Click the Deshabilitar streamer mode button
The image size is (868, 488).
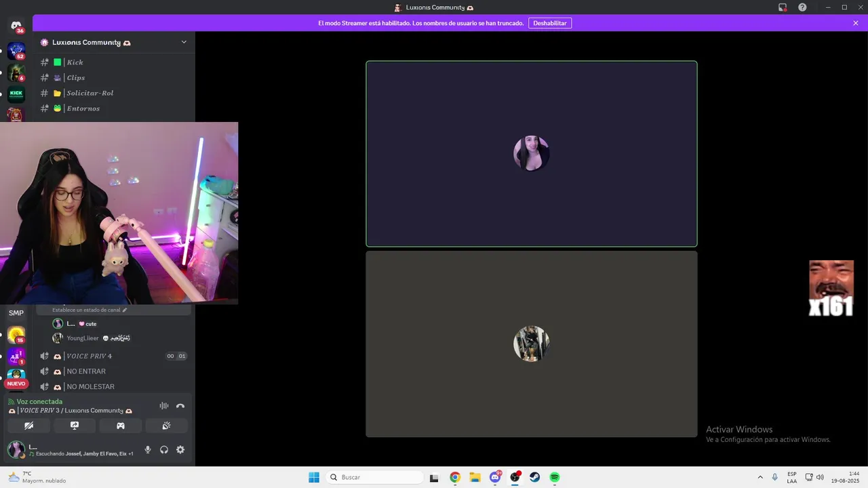point(550,23)
